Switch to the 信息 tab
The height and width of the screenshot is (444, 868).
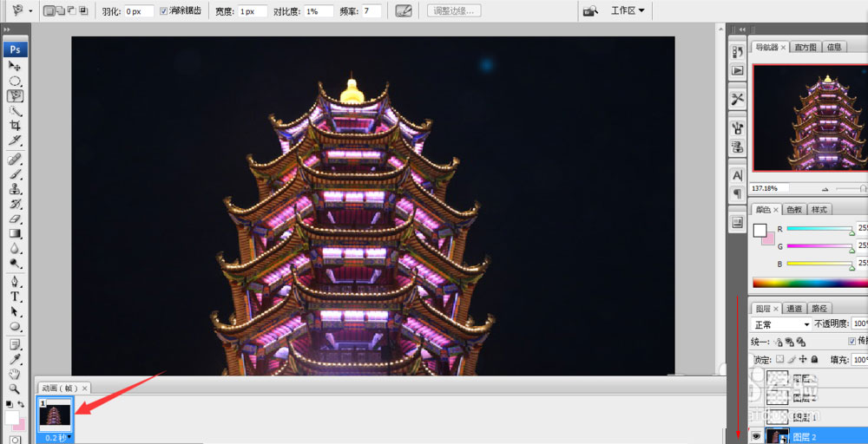tap(834, 48)
